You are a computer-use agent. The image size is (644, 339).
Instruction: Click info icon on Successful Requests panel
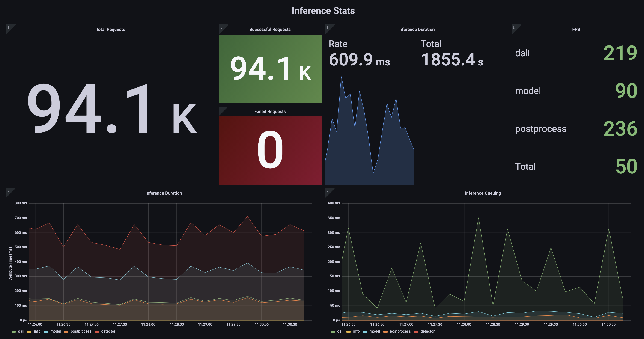point(221,27)
